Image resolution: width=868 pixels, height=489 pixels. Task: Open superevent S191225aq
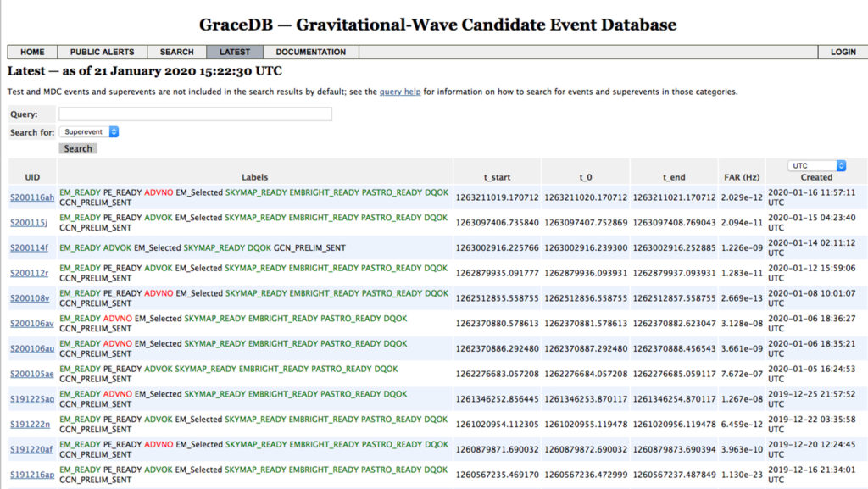pos(32,399)
